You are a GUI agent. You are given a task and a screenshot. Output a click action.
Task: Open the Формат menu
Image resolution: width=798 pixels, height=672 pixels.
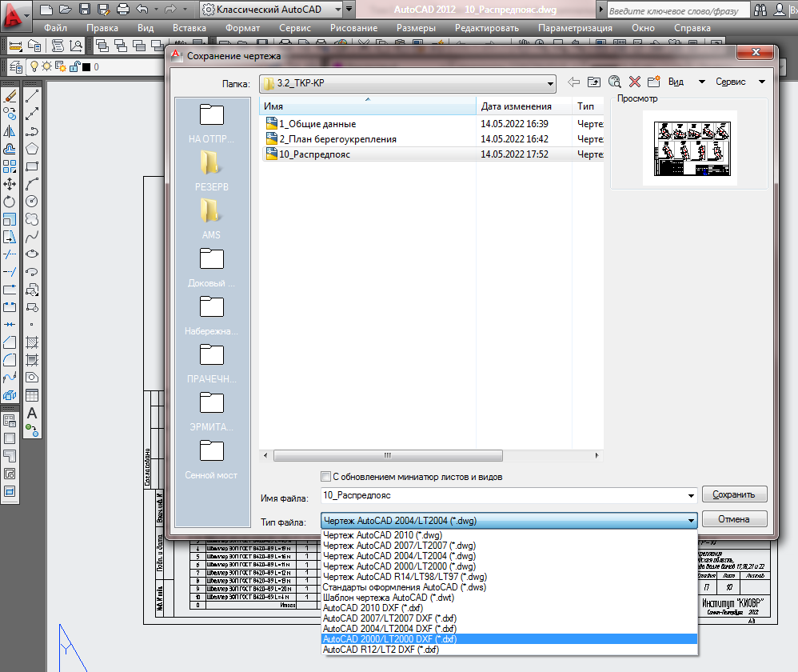pyautogui.click(x=242, y=28)
